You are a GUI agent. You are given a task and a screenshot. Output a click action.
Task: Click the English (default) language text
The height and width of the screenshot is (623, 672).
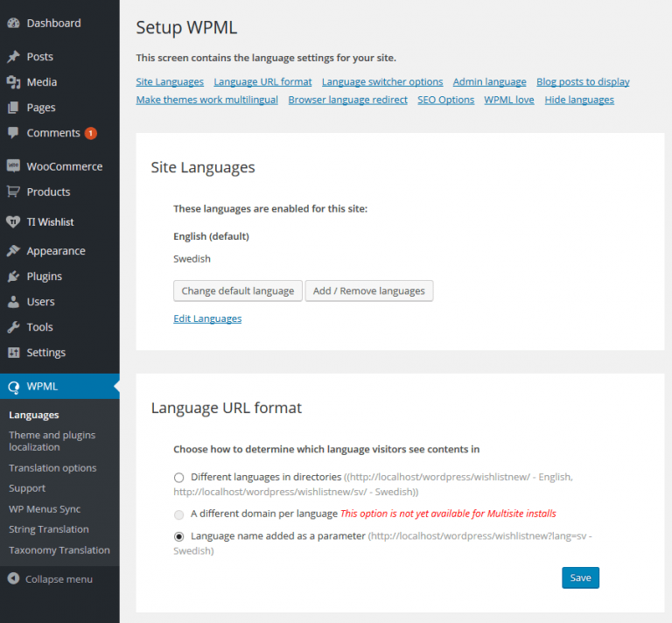(x=211, y=236)
